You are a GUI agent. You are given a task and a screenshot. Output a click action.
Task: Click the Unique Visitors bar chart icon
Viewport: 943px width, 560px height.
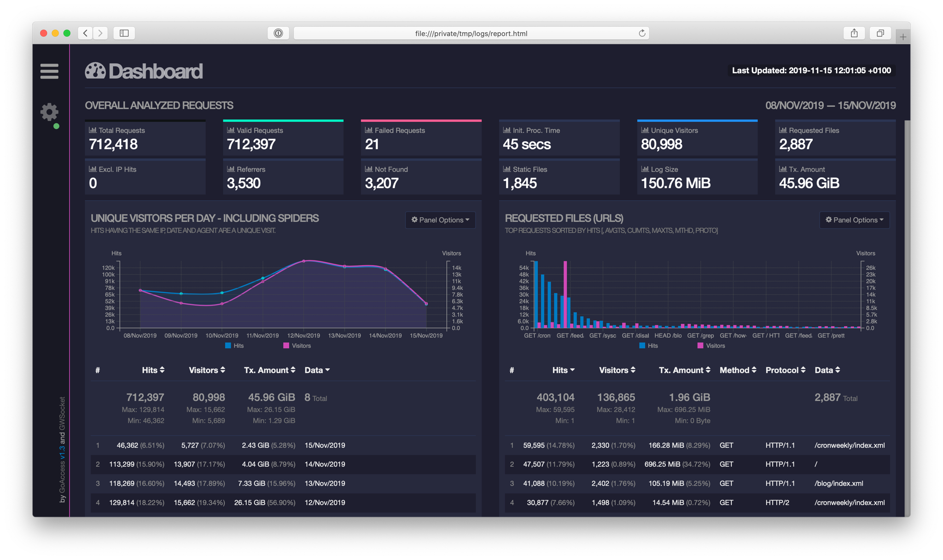click(x=644, y=130)
